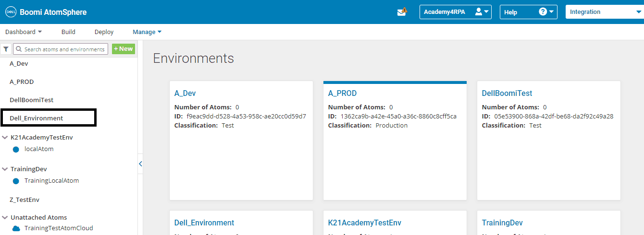
Task: Click the search atoms and environments field
Action: [x=61, y=49]
